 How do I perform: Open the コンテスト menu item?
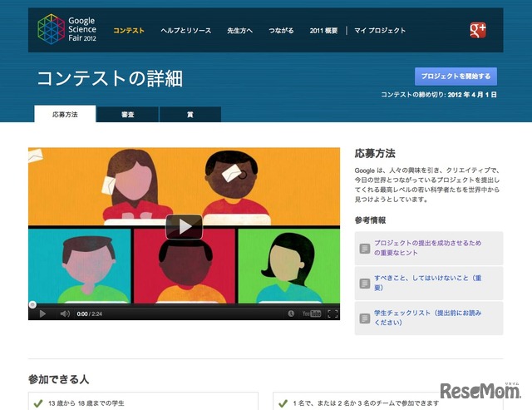pos(129,31)
